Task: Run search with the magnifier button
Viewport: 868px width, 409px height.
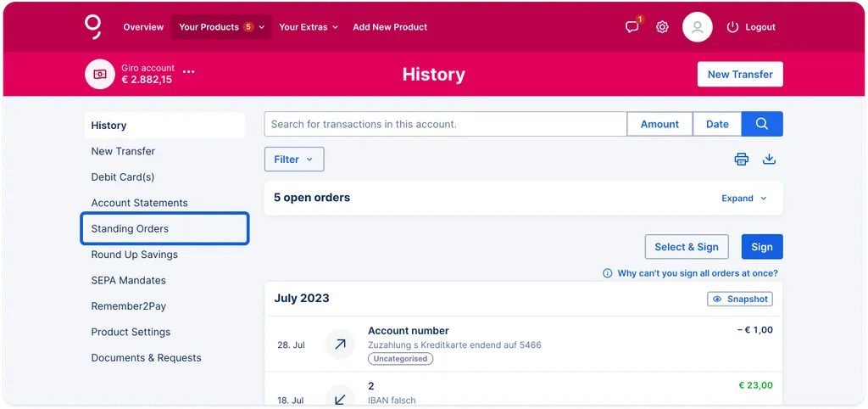Action: [x=762, y=124]
